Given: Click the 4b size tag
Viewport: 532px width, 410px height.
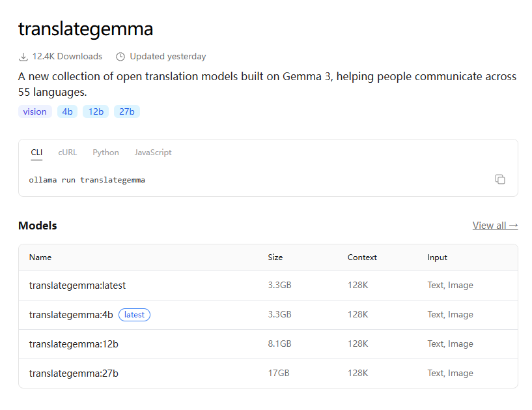Looking at the screenshot, I should 67,111.
